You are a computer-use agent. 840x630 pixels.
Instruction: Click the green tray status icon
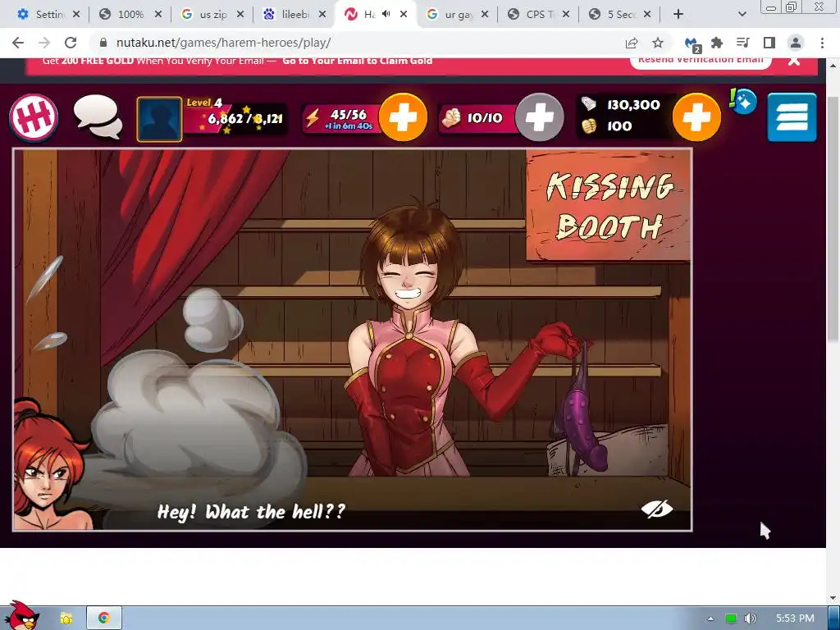click(731, 619)
